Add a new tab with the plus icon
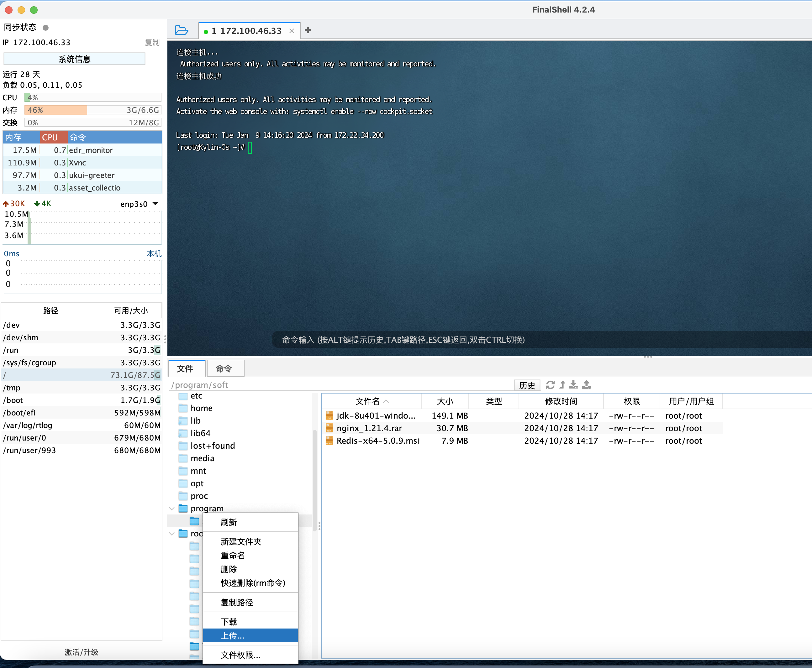Image resolution: width=812 pixels, height=668 pixels. coord(308,30)
